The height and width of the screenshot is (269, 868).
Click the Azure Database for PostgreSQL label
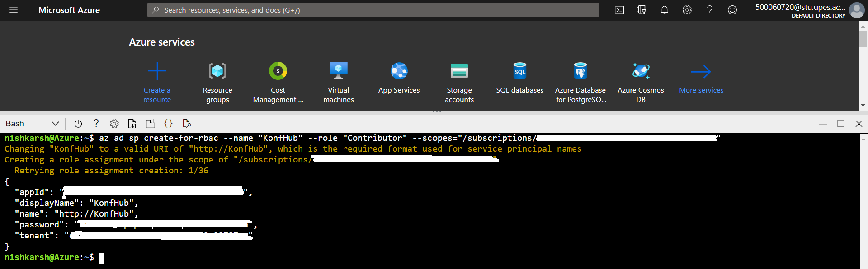(580, 95)
